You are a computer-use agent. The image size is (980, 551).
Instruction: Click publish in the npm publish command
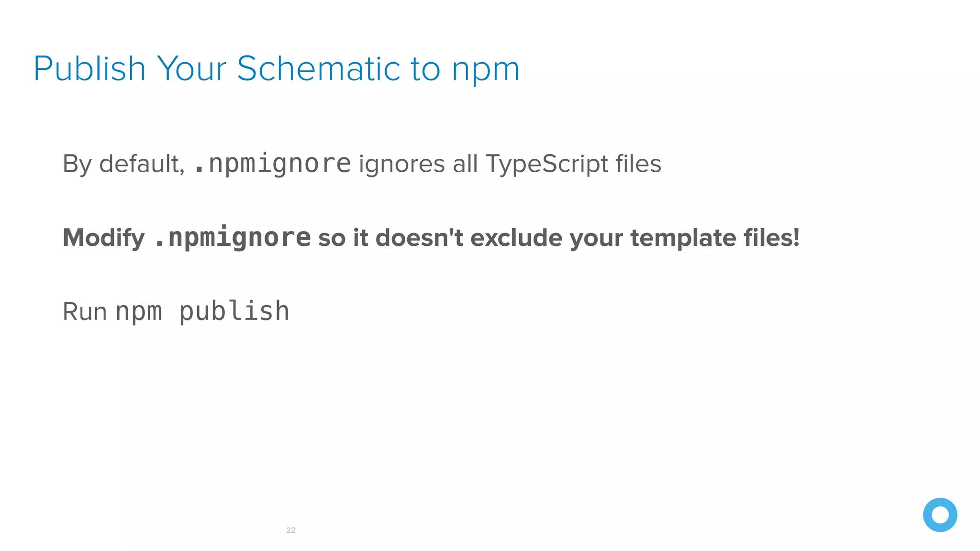pos(234,312)
